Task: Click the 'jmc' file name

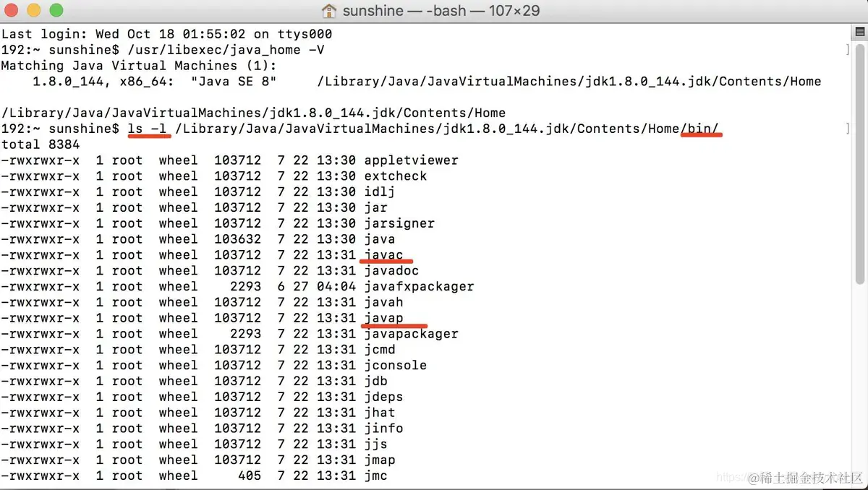Action: click(x=375, y=476)
